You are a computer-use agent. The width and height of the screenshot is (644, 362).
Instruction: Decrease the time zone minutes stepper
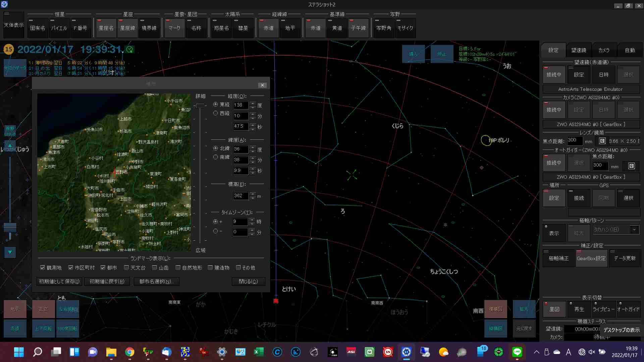pyautogui.click(x=252, y=234)
